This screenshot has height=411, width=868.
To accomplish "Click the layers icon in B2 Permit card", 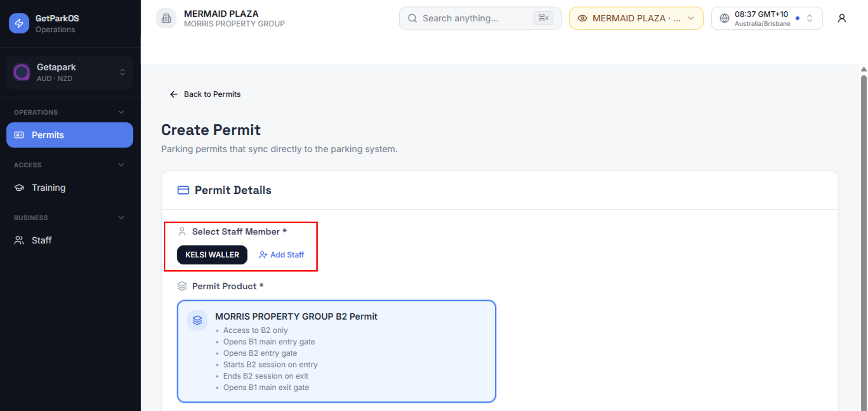I will pos(197,320).
